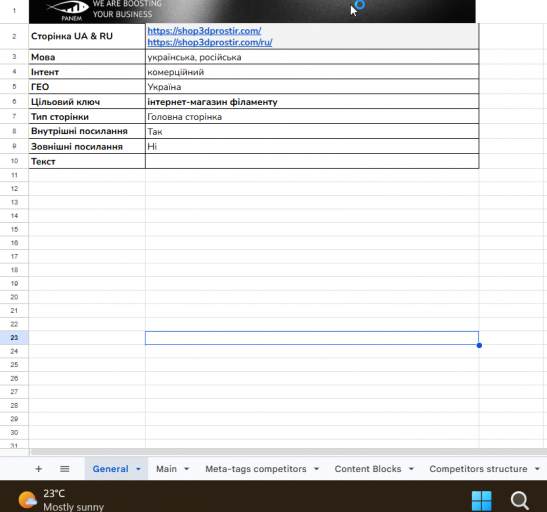Switch to Meta-tags competitors sheet tab
547x512 pixels.
click(x=256, y=469)
